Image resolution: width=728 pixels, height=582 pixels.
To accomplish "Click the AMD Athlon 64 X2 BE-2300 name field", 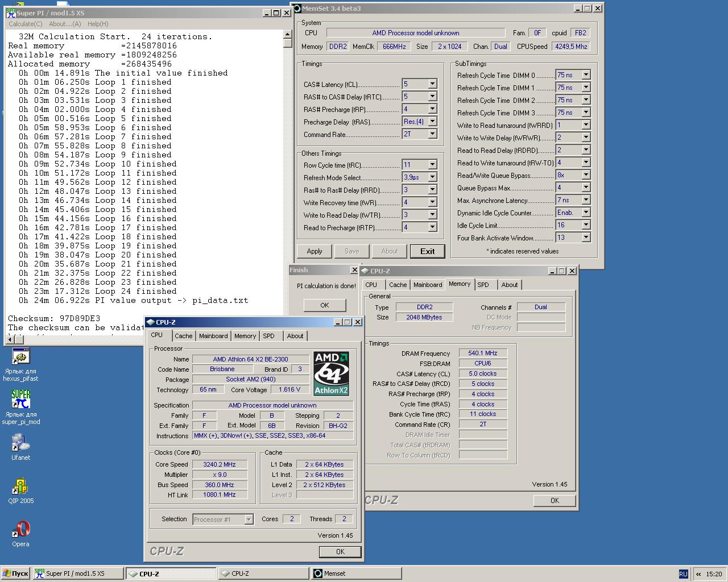I will [251, 359].
